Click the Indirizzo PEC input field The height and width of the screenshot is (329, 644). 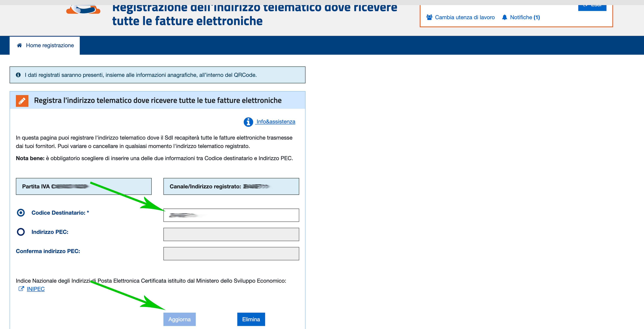tap(231, 234)
